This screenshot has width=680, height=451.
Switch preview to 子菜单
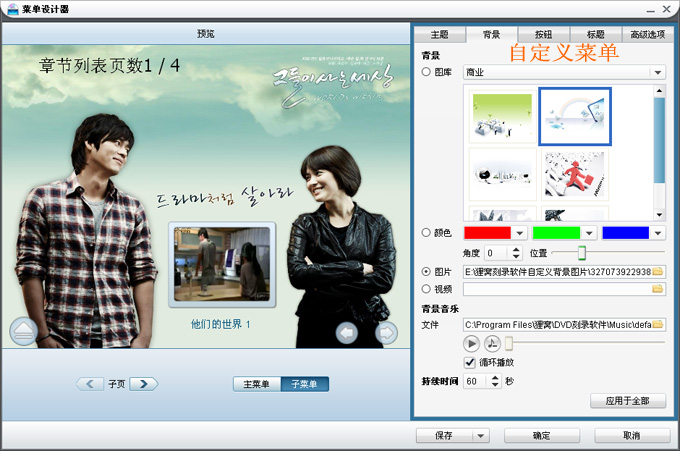[304, 384]
